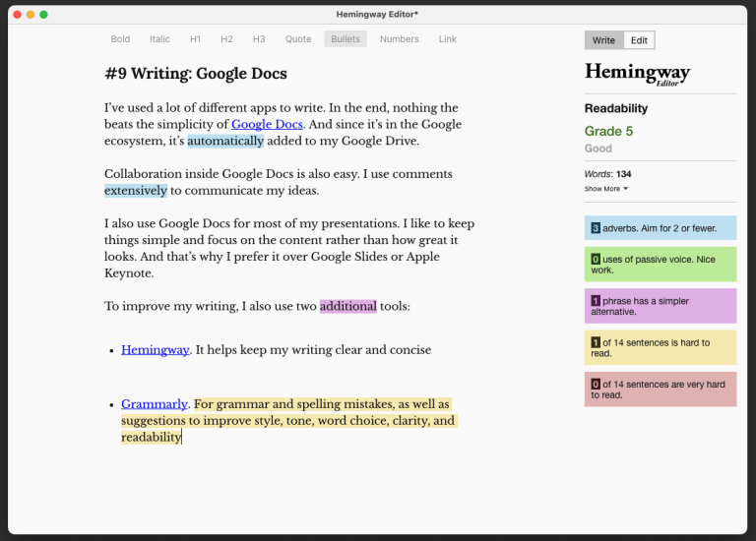Apply Italic formatting from toolbar
The image size is (756, 541).
point(159,39)
